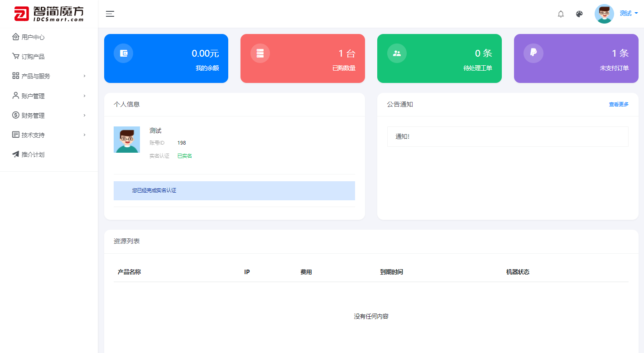
Task: Toggle the sidebar hamburger menu
Action: point(110,14)
